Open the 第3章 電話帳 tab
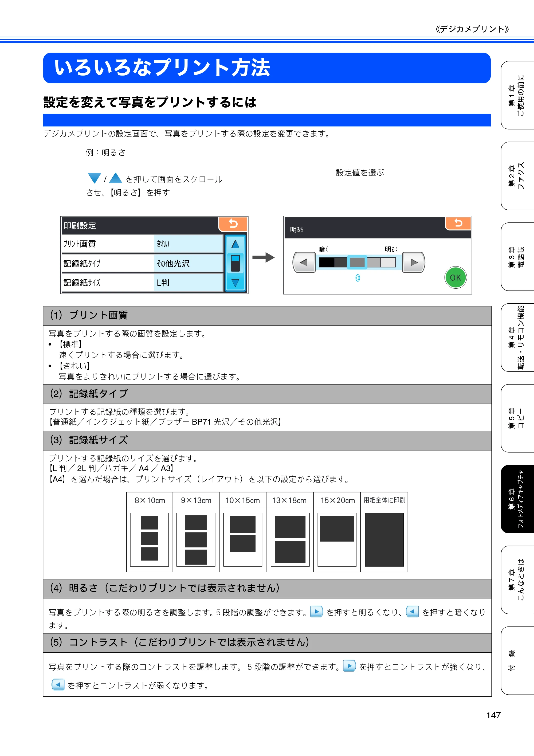The height and width of the screenshot is (756, 534). point(517,257)
